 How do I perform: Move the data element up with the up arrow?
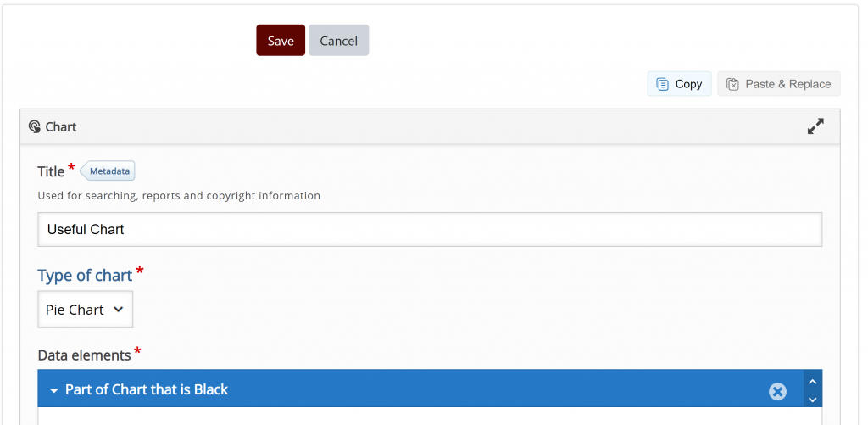point(813,381)
